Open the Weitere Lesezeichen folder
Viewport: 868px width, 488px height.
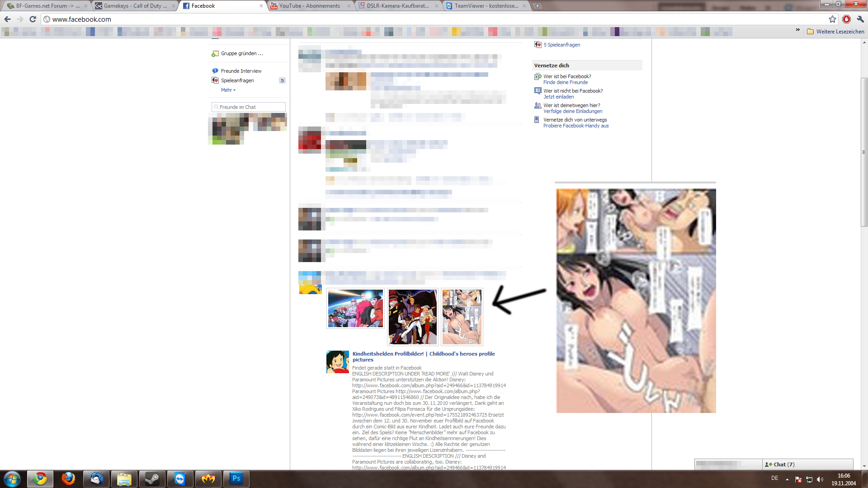coord(835,32)
